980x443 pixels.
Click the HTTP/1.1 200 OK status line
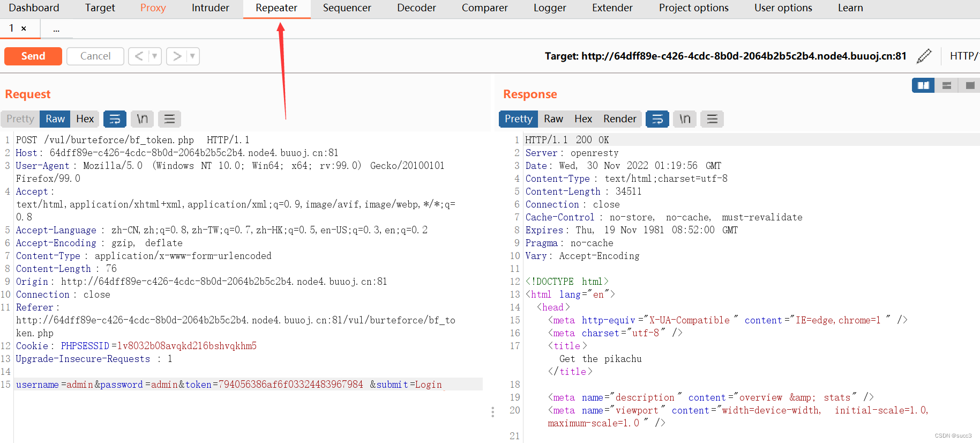(567, 140)
